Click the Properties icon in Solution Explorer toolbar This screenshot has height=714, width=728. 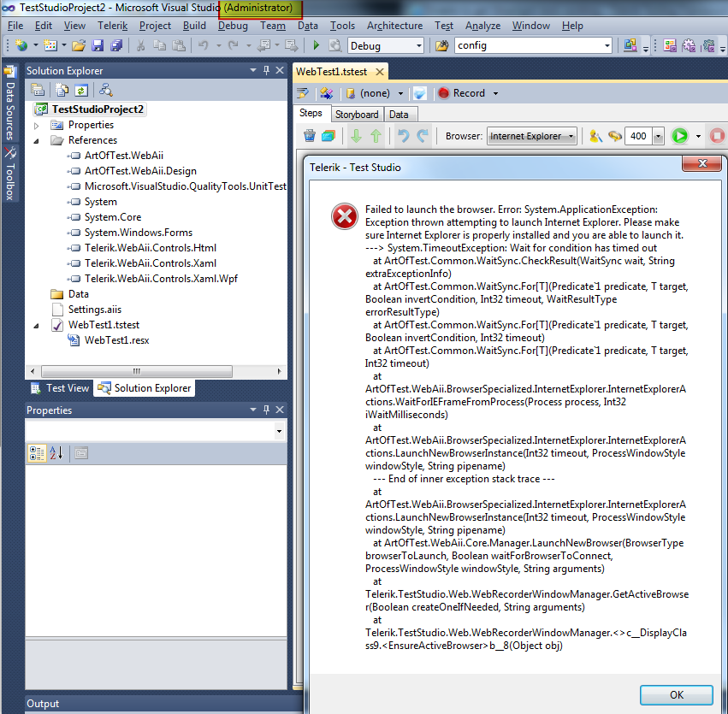38,90
